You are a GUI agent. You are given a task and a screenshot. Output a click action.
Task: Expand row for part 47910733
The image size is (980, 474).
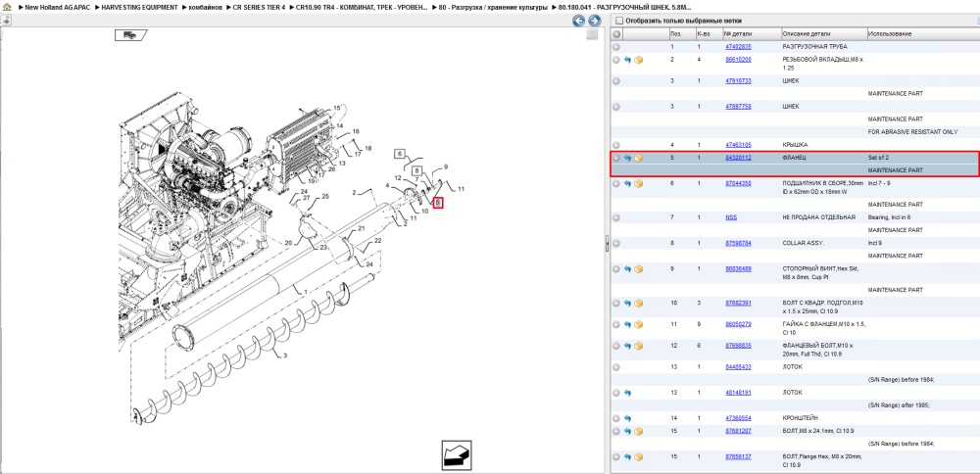pyautogui.click(x=616, y=81)
